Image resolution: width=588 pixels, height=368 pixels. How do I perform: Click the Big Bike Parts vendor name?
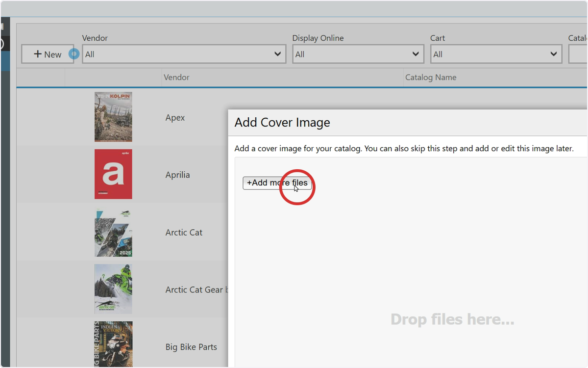coord(191,347)
